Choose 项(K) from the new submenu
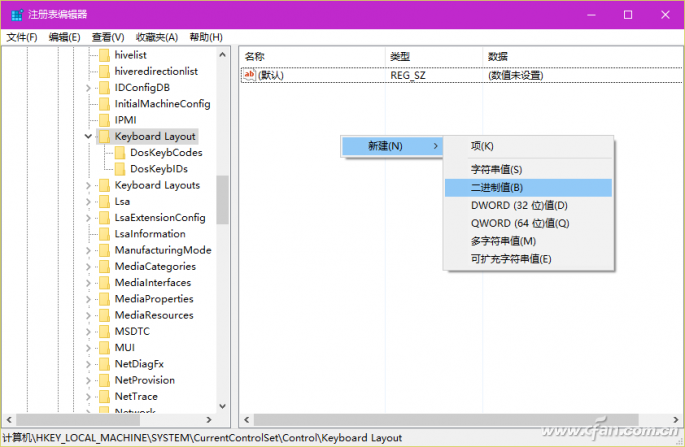This screenshot has width=685, height=447. point(528,146)
